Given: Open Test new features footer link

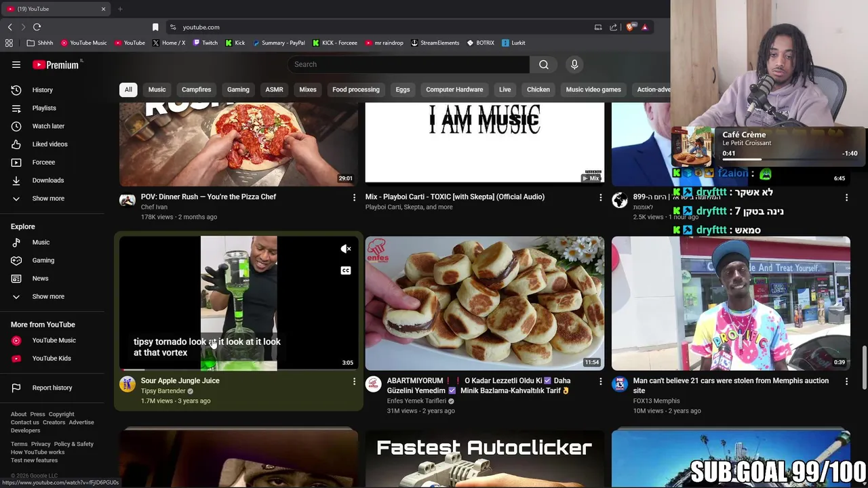Looking at the screenshot, I should pyautogui.click(x=34, y=460).
